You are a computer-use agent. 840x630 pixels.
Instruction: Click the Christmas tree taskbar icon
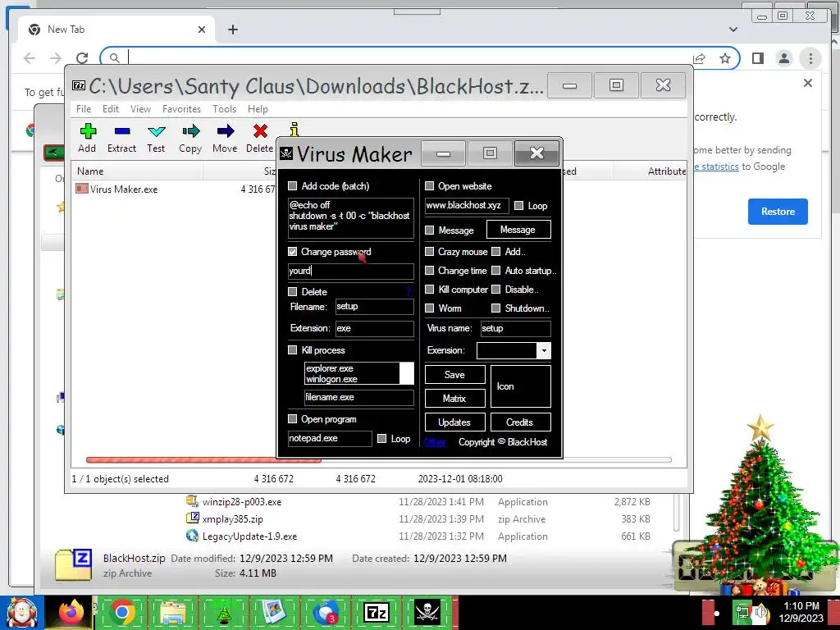[223, 612]
